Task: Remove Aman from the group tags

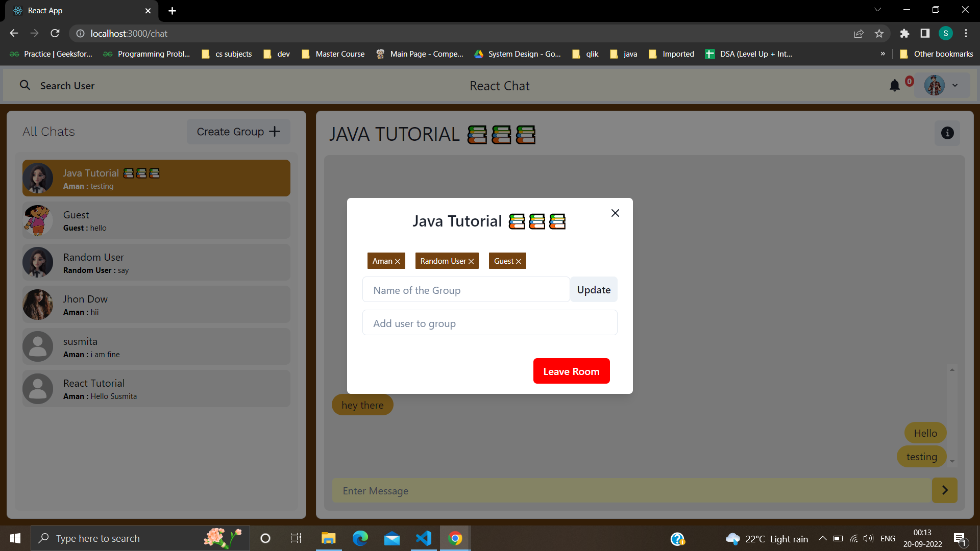Action: pos(398,261)
